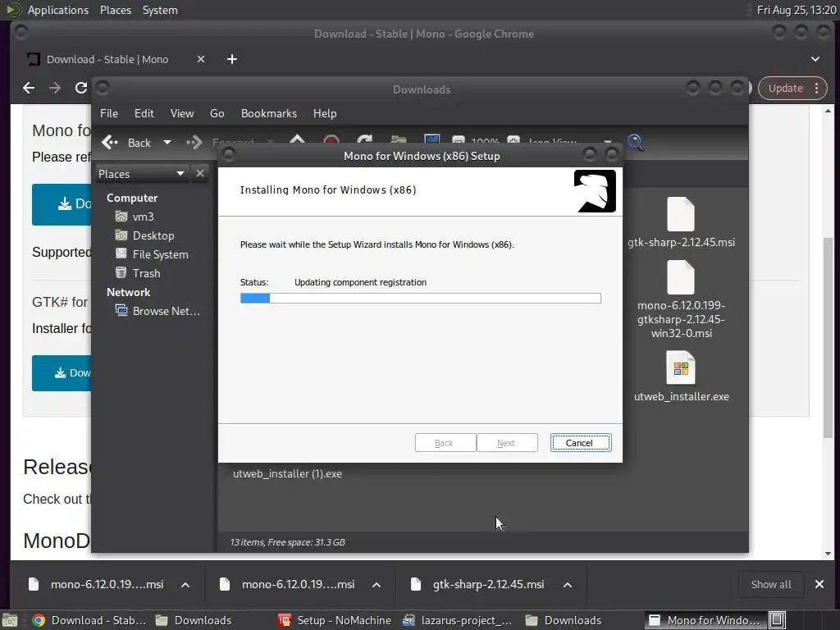Open Chrome's tab search chevron
Screen dimensions: 840x630
[x=815, y=59]
